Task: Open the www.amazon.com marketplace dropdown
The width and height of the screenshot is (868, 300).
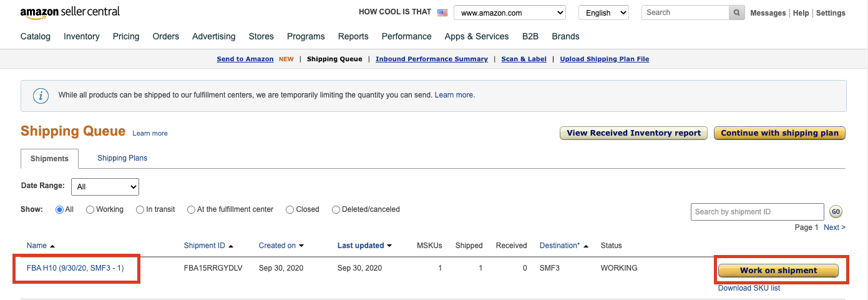Action: click(x=509, y=12)
